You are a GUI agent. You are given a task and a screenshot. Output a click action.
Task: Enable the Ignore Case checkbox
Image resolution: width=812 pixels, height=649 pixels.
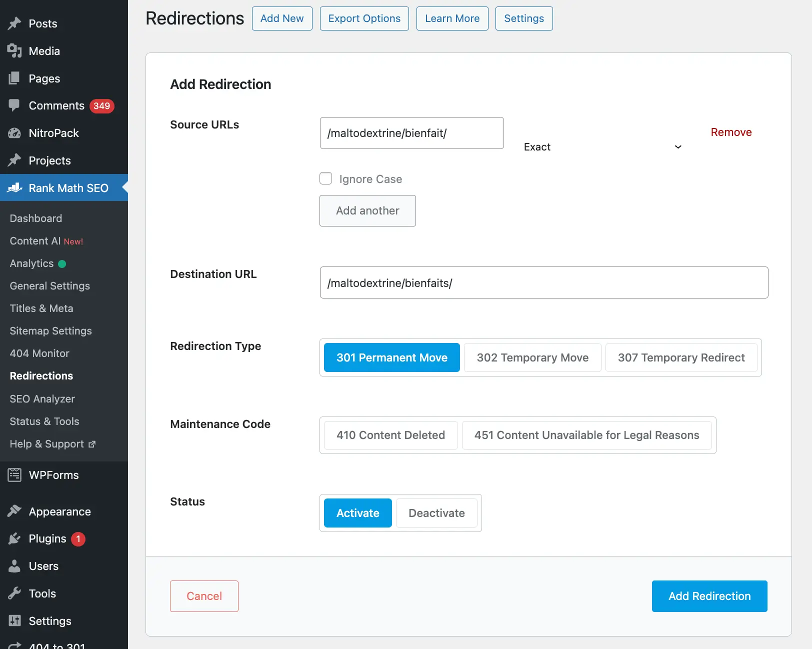coord(326,178)
